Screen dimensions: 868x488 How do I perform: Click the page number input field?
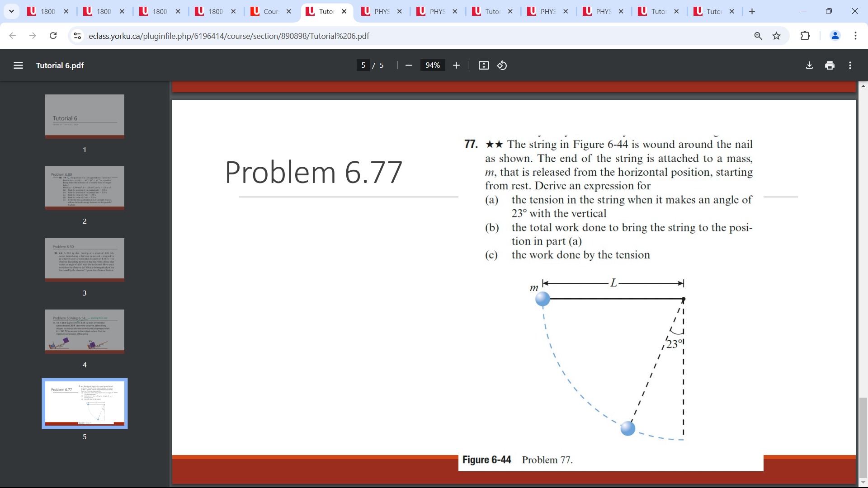[363, 65]
